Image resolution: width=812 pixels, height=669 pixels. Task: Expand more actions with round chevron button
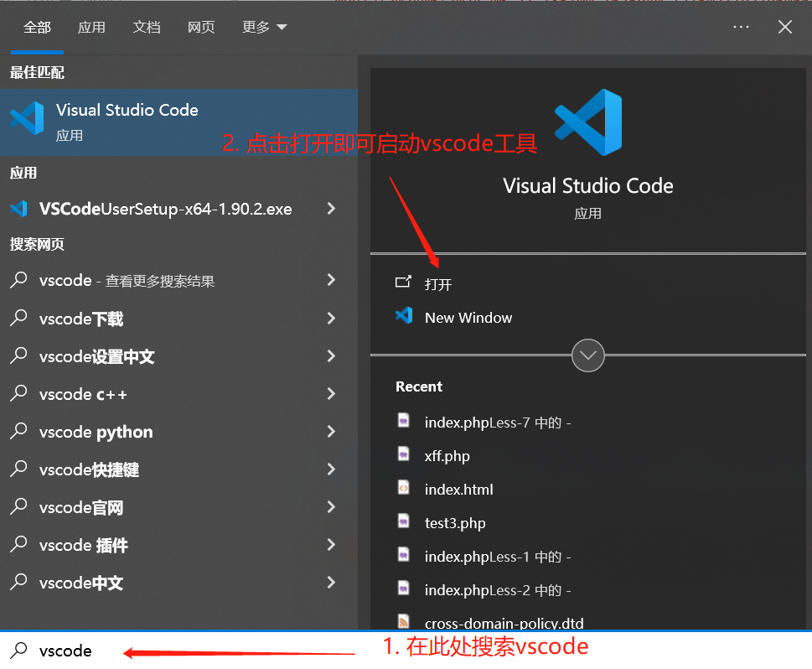coord(587,355)
